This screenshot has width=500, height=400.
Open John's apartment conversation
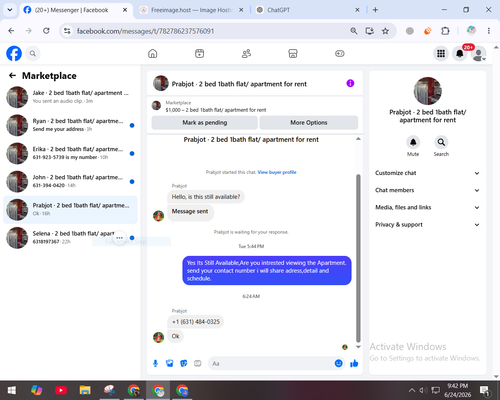[70, 181]
